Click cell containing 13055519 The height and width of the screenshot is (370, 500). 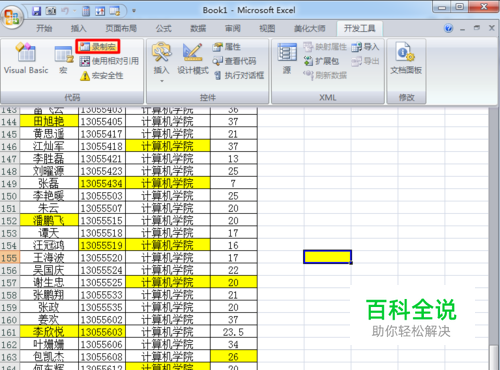coord(102,245)
